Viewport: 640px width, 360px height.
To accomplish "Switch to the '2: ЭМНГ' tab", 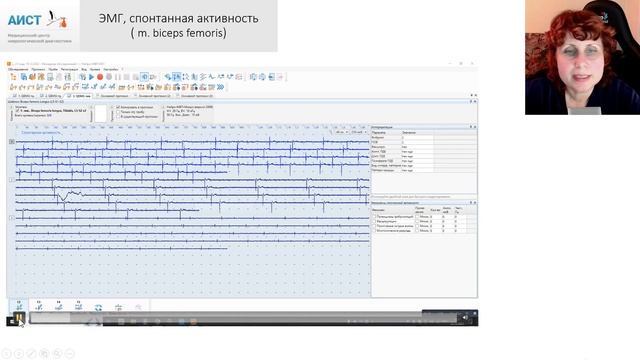I will 51,96.
